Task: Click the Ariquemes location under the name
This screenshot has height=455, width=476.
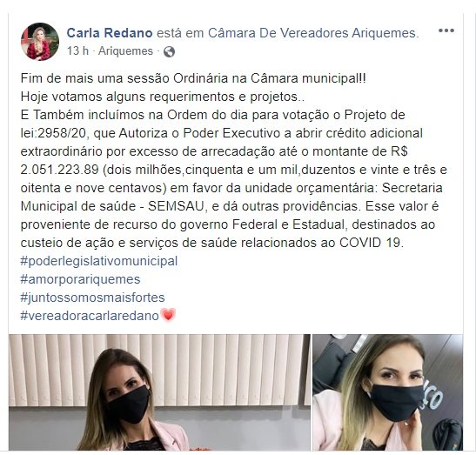Action: pyautogui.click(x=125, y=51)
